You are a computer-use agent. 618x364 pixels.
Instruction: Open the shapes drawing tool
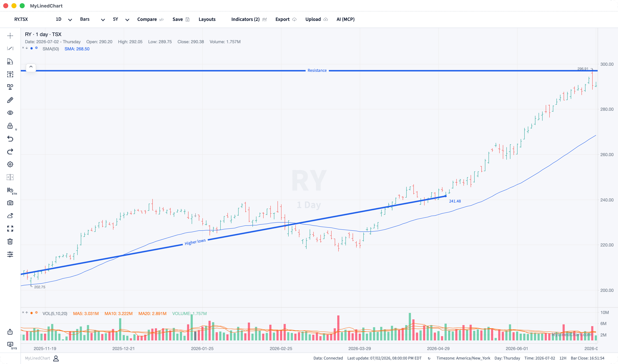click(10, 87)
